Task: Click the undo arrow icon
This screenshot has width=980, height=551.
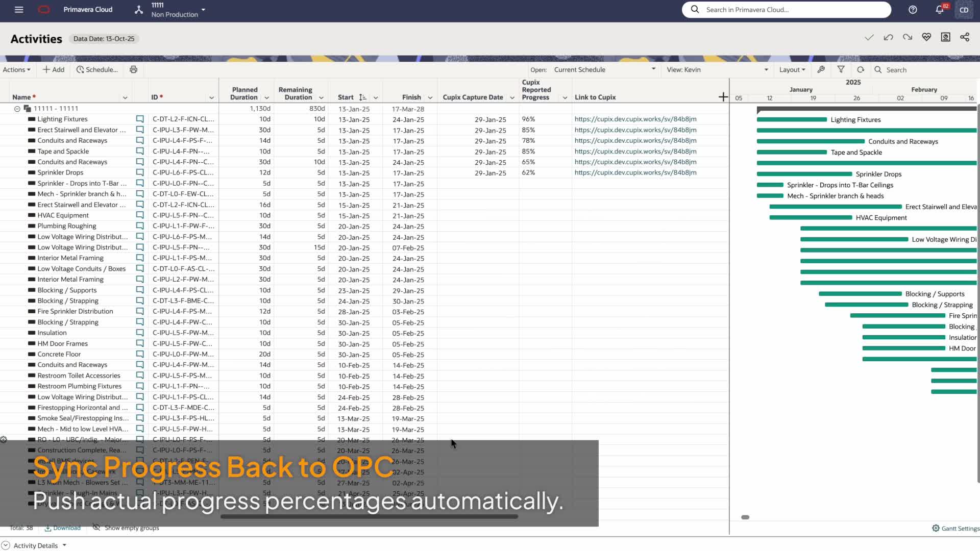Action: click(x=888, y=37)
